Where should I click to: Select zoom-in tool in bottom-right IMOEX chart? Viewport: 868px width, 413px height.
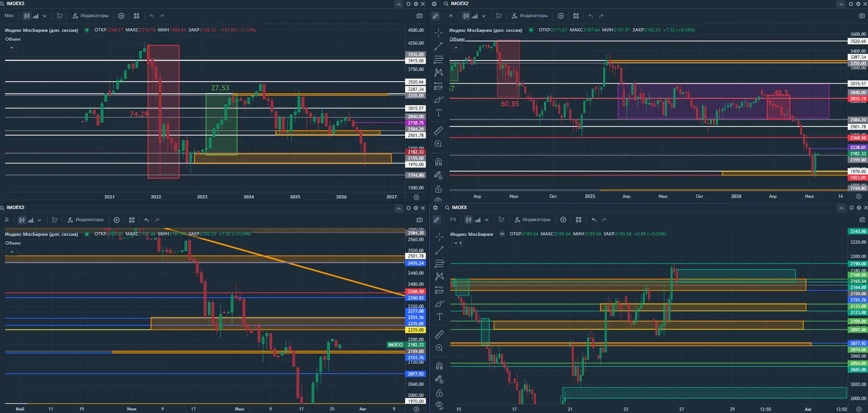click(439, 348)
